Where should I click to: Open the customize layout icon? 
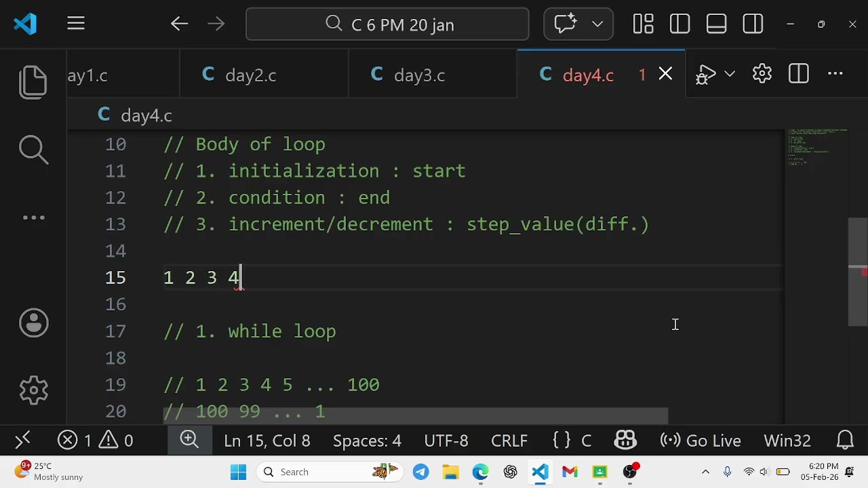(643, 24)
